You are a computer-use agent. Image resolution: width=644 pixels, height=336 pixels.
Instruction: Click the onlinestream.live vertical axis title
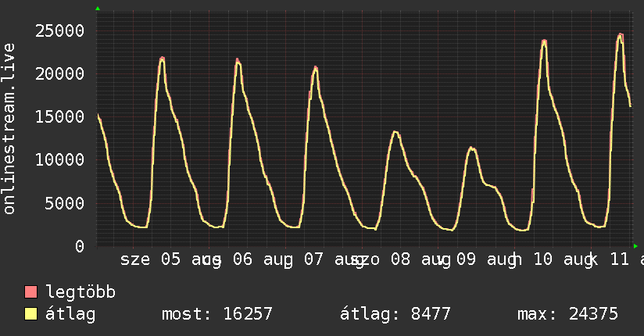(9, 129)
